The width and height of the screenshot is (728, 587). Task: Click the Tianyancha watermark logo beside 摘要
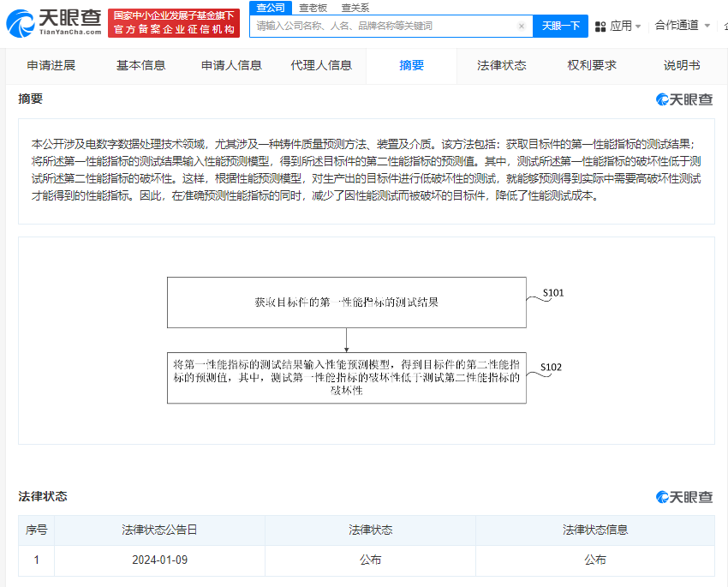pos(684,99)
